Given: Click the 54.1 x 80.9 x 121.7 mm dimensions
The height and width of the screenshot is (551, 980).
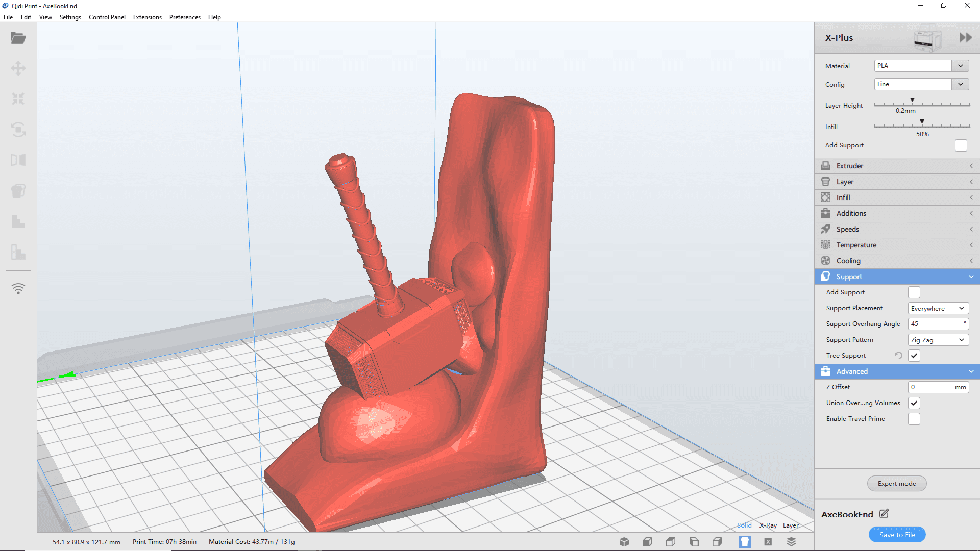Looking at the screenshot, I should tap(86, 542).
